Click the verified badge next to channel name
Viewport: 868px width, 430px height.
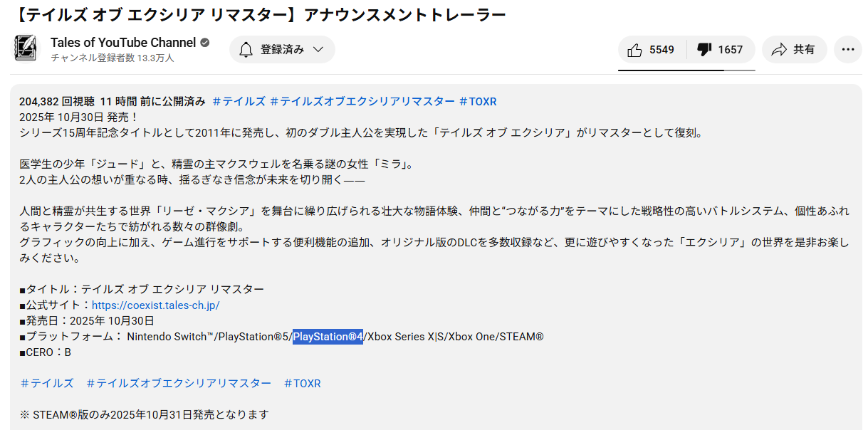coord(204,43)
